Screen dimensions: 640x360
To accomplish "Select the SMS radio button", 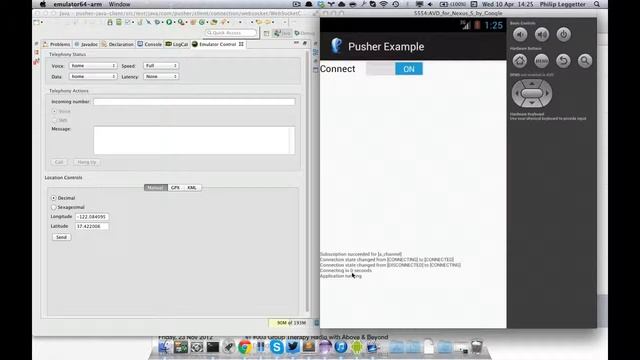I will point(54,120).
